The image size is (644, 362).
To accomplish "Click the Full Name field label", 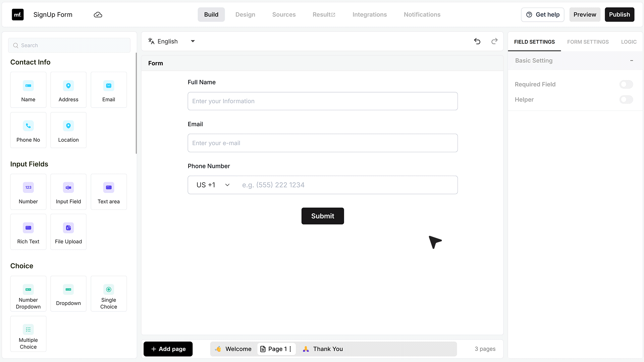I will pyautogui.click(x=202, y=82).
